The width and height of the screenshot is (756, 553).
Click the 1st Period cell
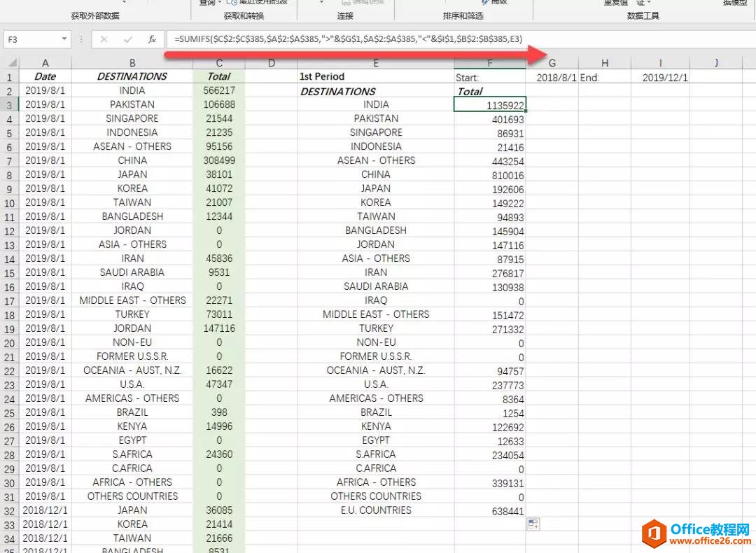(x=376, y=76)
